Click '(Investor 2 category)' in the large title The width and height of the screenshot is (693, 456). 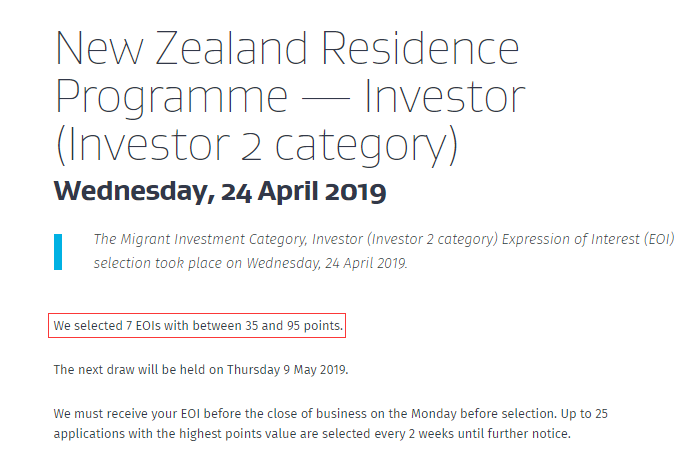tap(256, 144)
